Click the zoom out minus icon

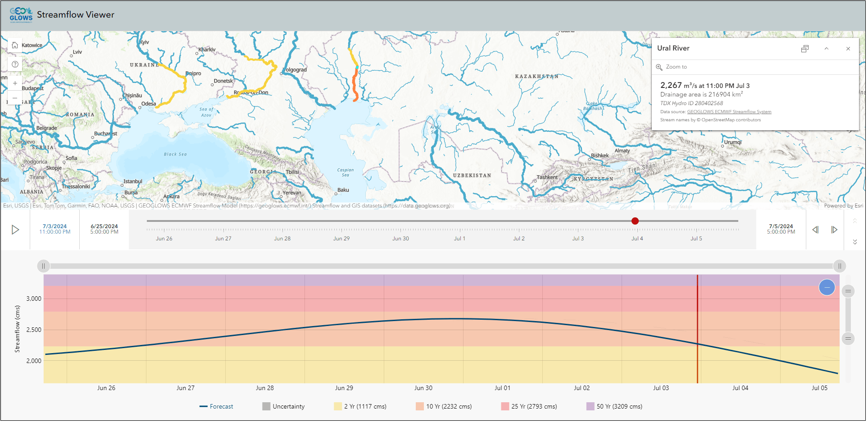click(x=15, y=98)
